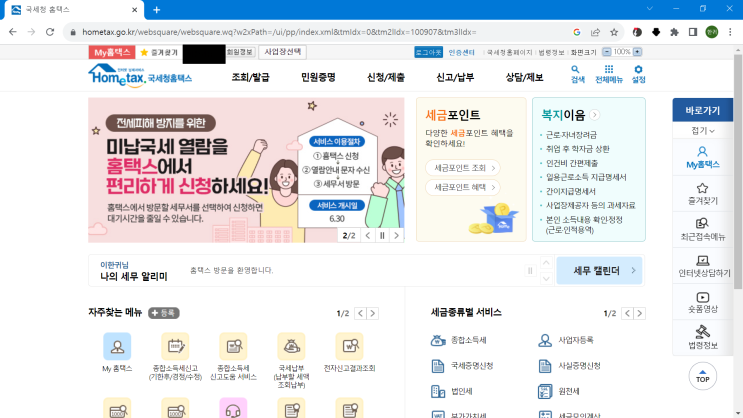Open 최근접속메뉴 in the sidebar
This screenshot has width=743, height=418.
(x=703, y=230)
